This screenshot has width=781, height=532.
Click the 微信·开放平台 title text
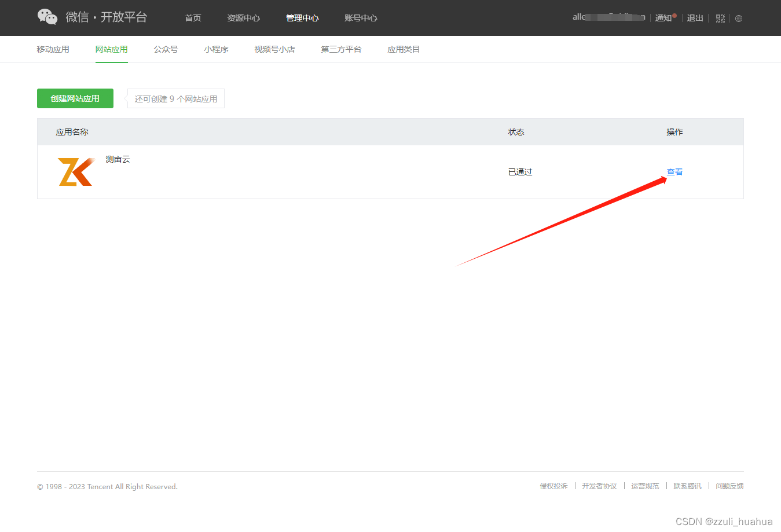point(107,17)
